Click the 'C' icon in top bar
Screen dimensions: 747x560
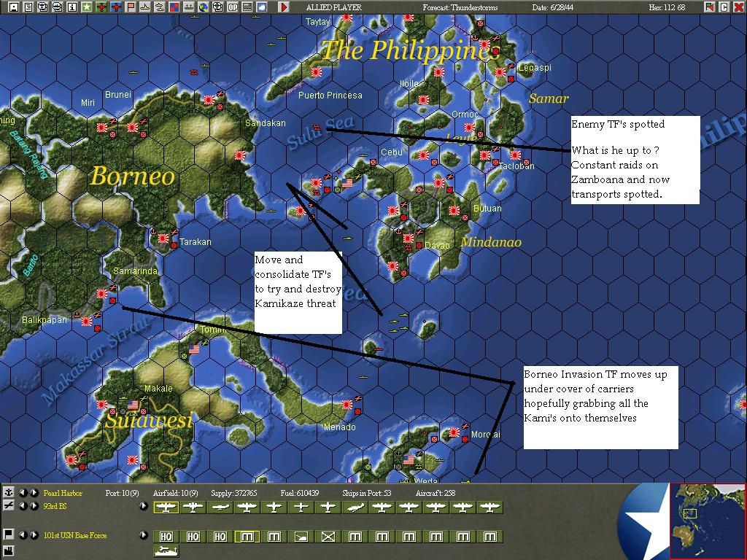click(x=724, y=7)
